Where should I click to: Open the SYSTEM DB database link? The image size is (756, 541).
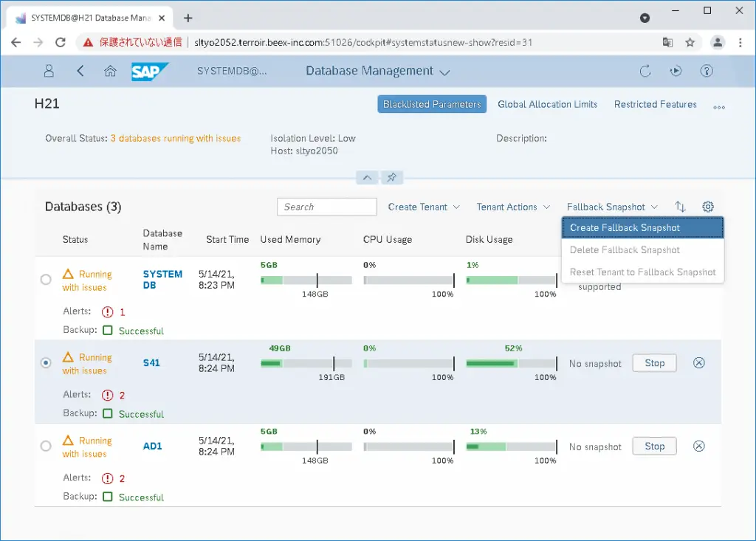[x=162, y=280]
